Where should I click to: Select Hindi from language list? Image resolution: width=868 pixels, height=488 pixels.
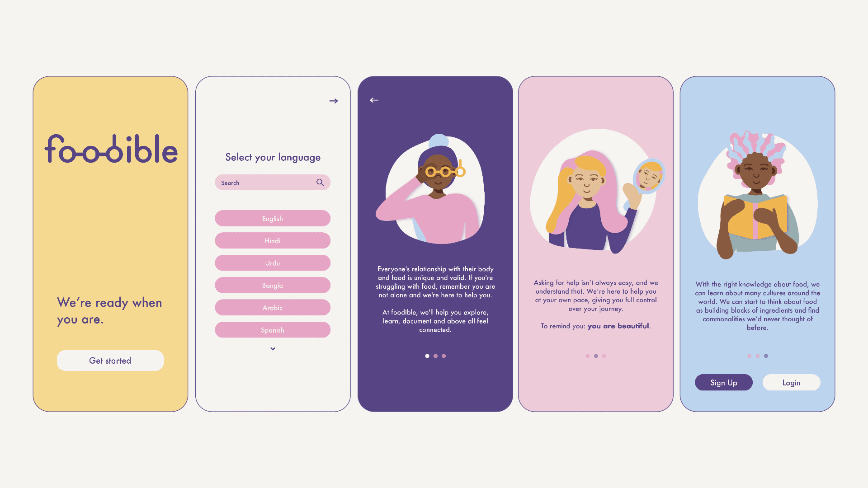[x=273, y=240]
